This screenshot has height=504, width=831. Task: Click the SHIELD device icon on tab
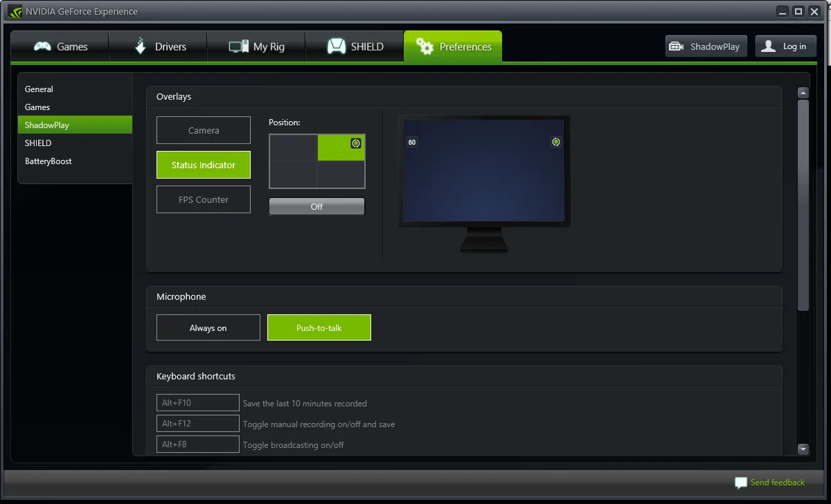pyautogui.click(x=337, y=46)
